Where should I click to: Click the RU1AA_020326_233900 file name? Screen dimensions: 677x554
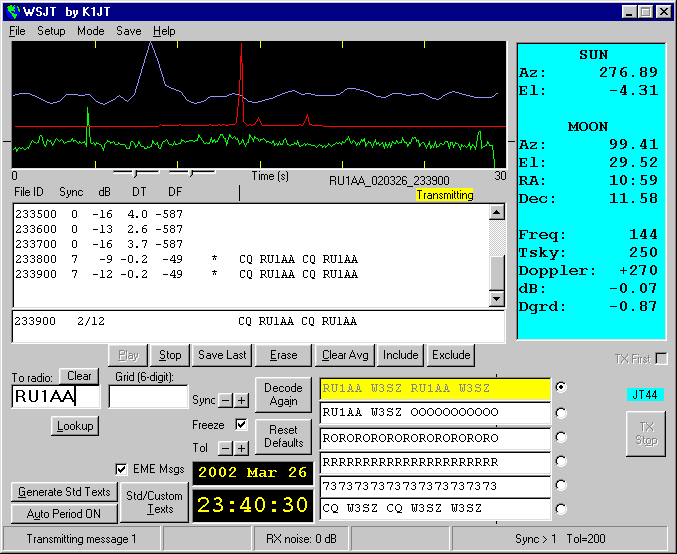click(389, 180)
